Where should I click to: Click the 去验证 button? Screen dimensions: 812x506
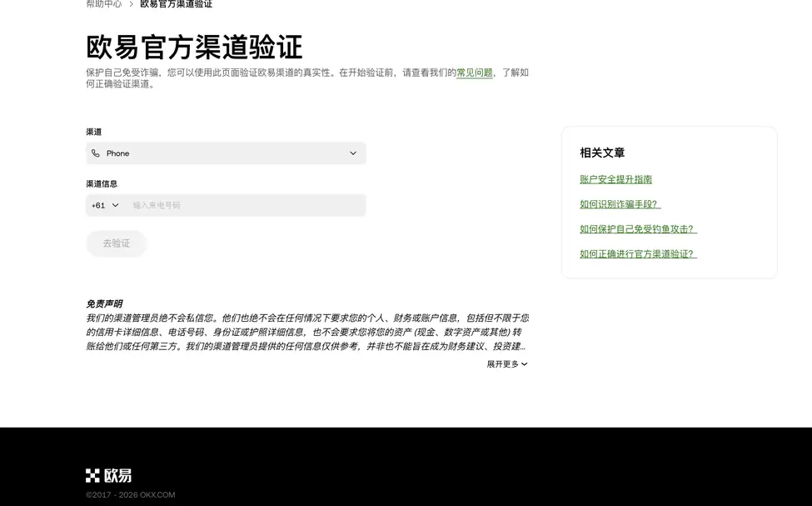pyautogui.click(x=117, y=243)
